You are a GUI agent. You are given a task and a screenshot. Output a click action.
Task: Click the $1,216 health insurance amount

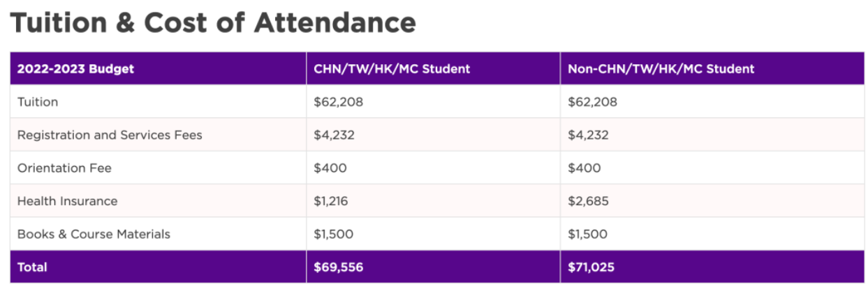point(331,201)
